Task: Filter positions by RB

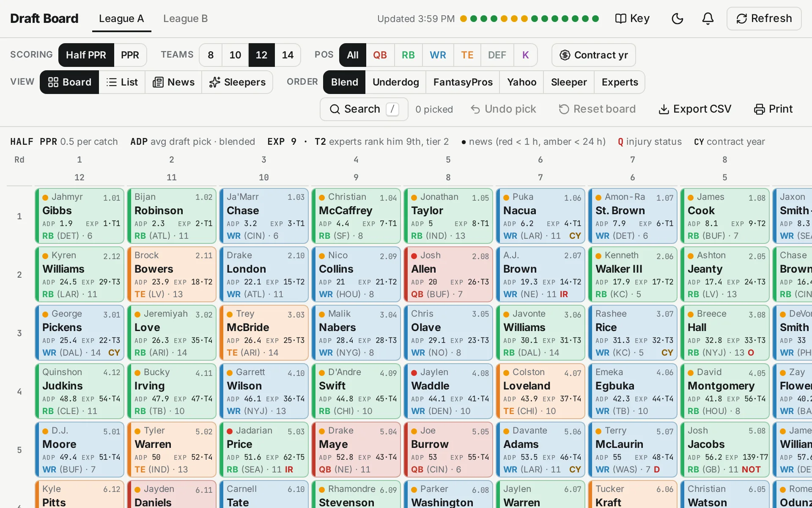Action: click(408, 55)
